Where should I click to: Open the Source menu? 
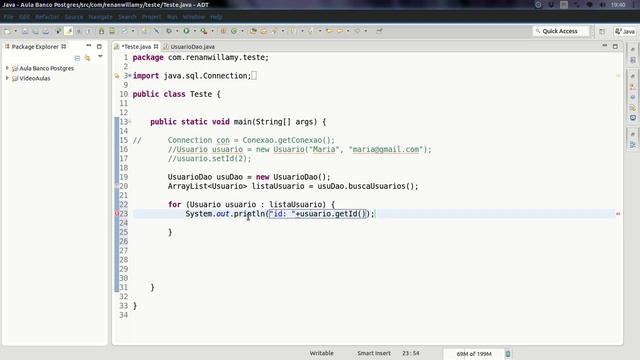[74, 17]
